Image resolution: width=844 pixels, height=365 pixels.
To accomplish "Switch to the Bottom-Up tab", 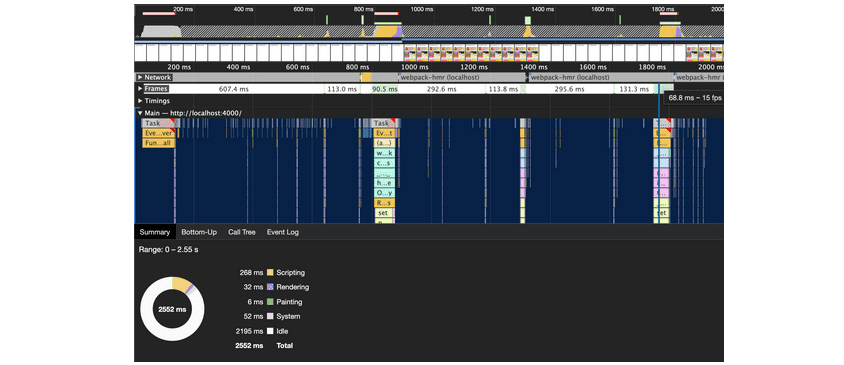I will 199,232.
